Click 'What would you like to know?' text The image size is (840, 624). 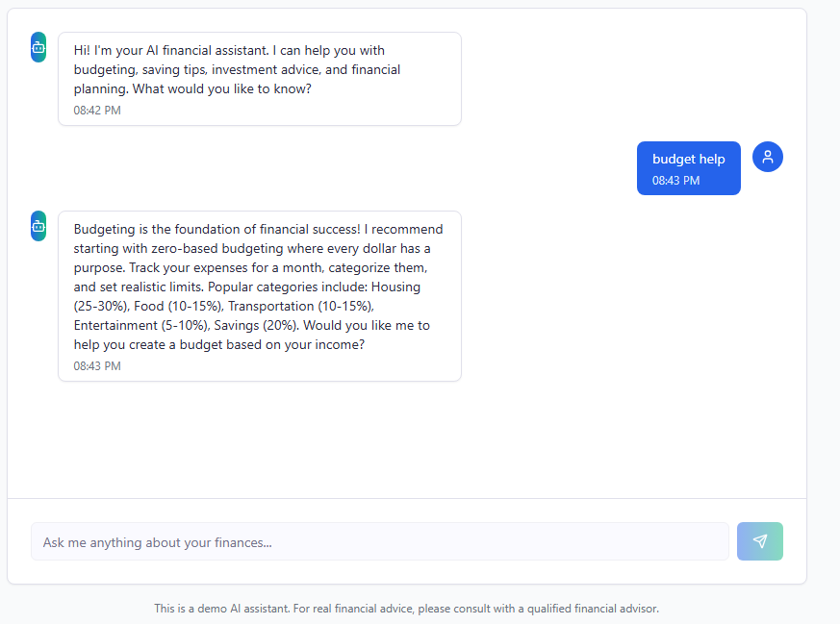pyautogui.click(x=221, y=88)
